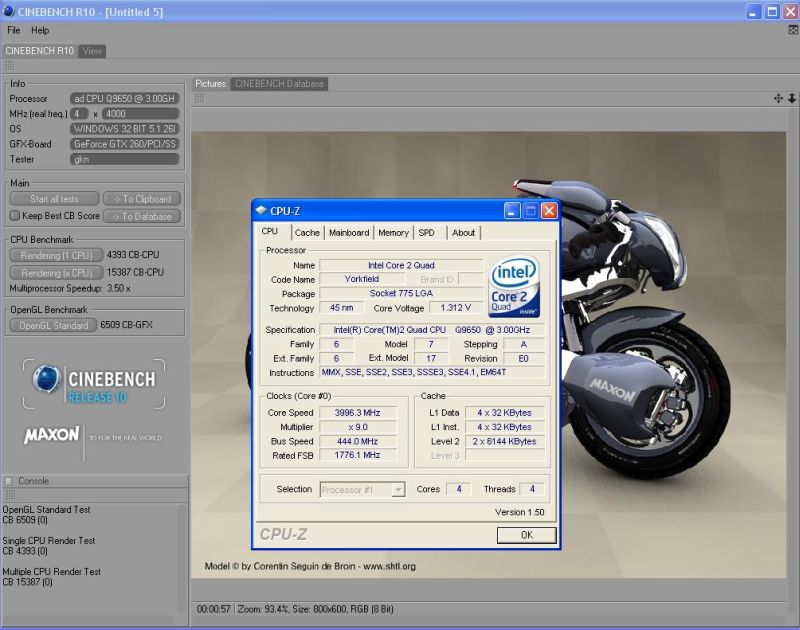Select the Pictures tab
This screenshot has width=800, height=630.
211,84
